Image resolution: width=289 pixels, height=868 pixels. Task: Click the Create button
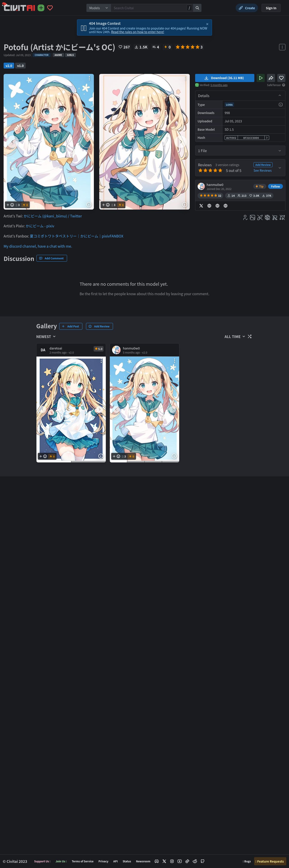(247, 8)
